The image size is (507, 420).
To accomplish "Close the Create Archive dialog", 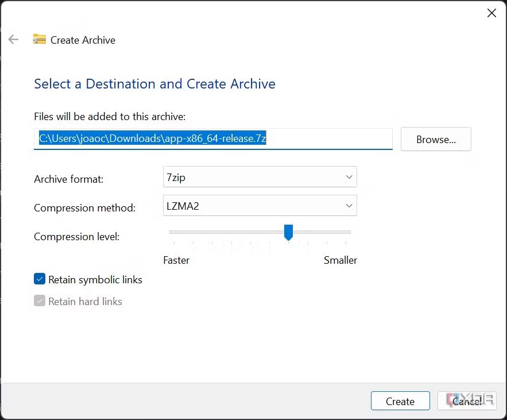I will click(491, 13).
